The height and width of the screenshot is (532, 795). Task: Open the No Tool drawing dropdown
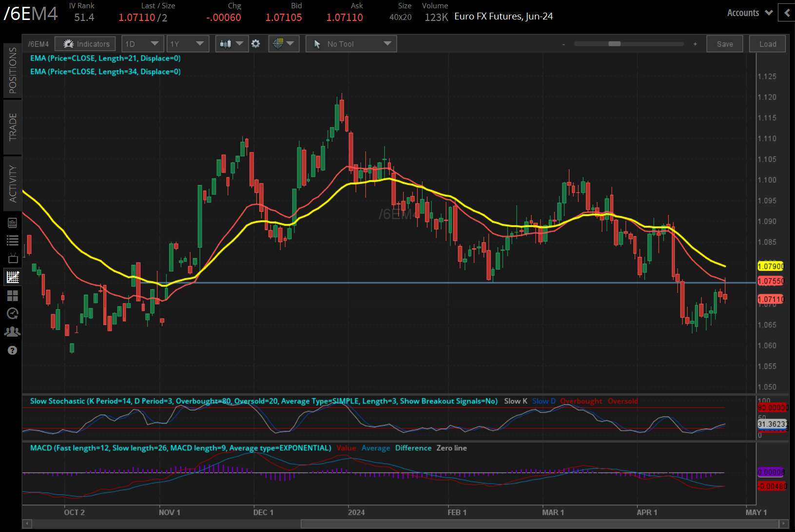coord(351,44)
